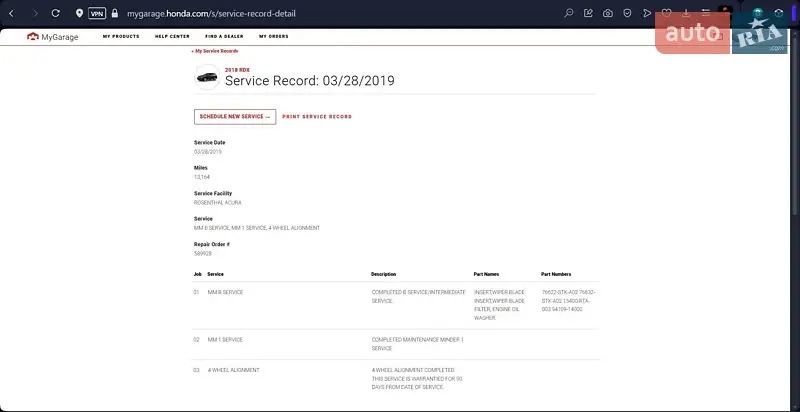Click the location pin icon in address bar
Screen dimensions: 800x412
pos(78,14)
